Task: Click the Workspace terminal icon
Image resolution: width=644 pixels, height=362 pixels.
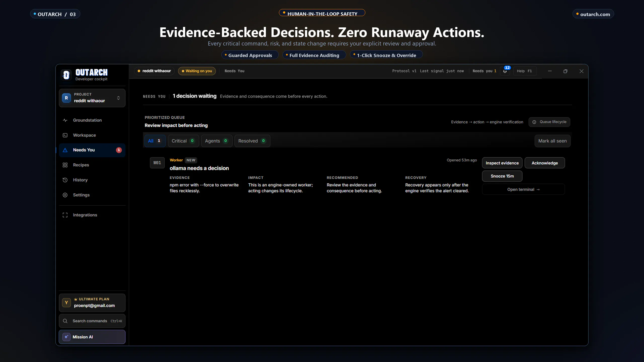Action: (x=65, y=135)
